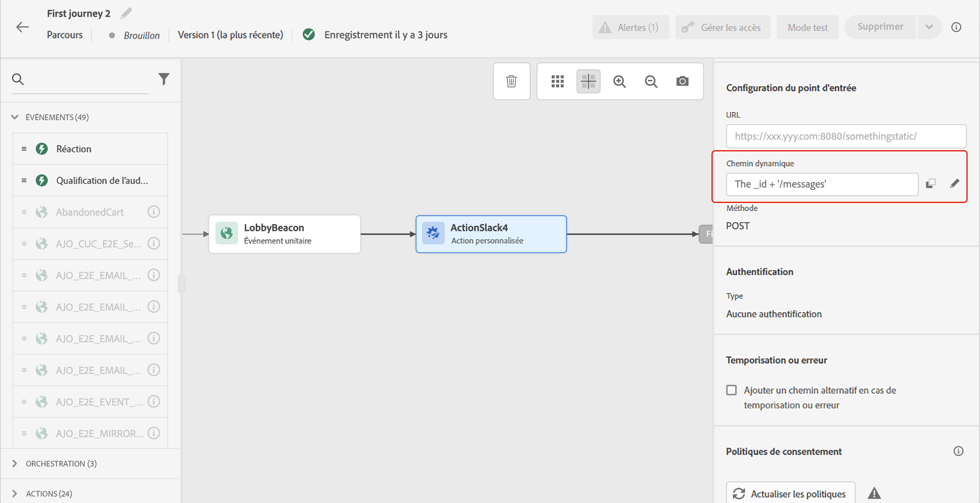Expand the ORCHESTRATION section
980x503 pixels.
(x=15, y=463)
